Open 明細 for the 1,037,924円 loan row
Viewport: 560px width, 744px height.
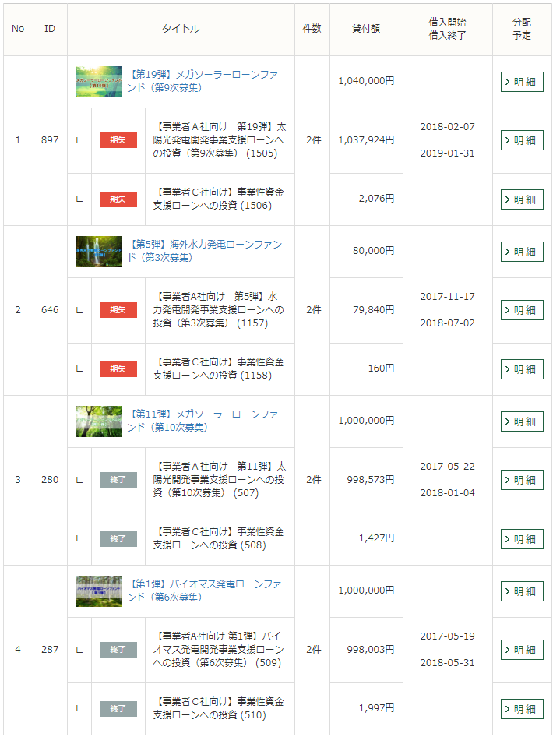coord(522,140)
